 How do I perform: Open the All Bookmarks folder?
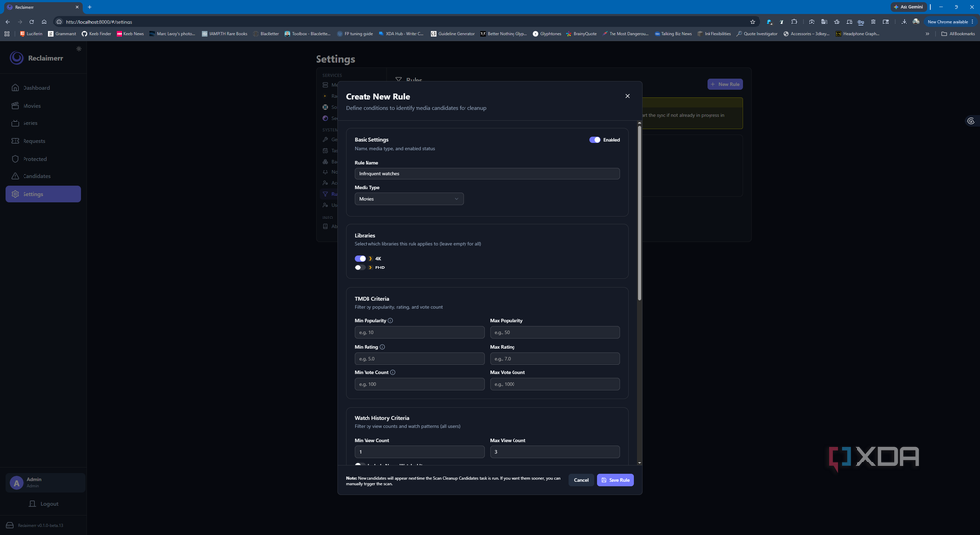[x=958, y=33]
